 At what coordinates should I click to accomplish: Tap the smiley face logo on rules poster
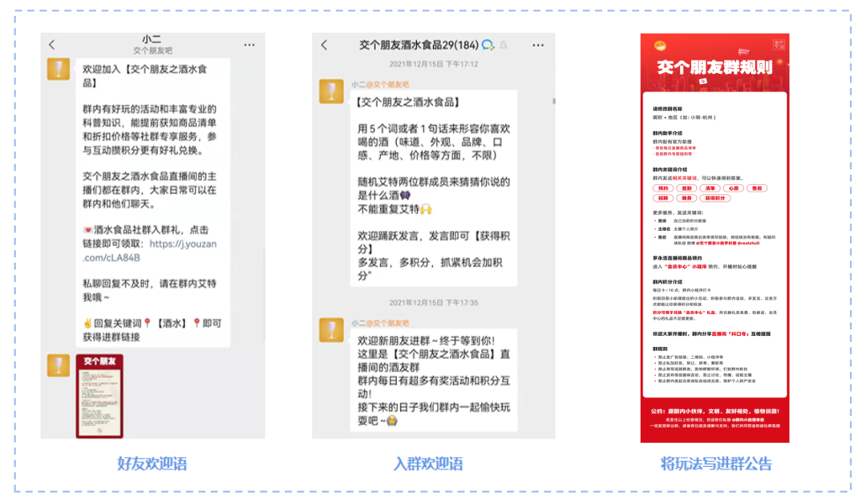coord(661,46)
